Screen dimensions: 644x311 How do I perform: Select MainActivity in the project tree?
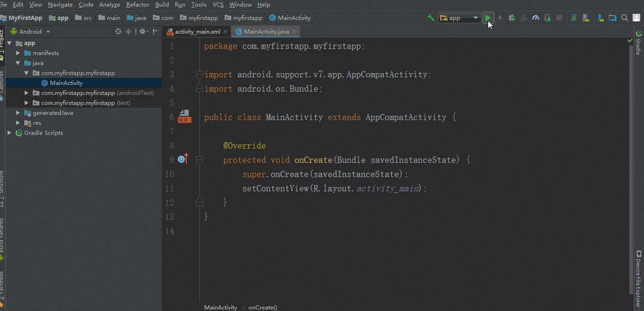[x=66, y=83]
